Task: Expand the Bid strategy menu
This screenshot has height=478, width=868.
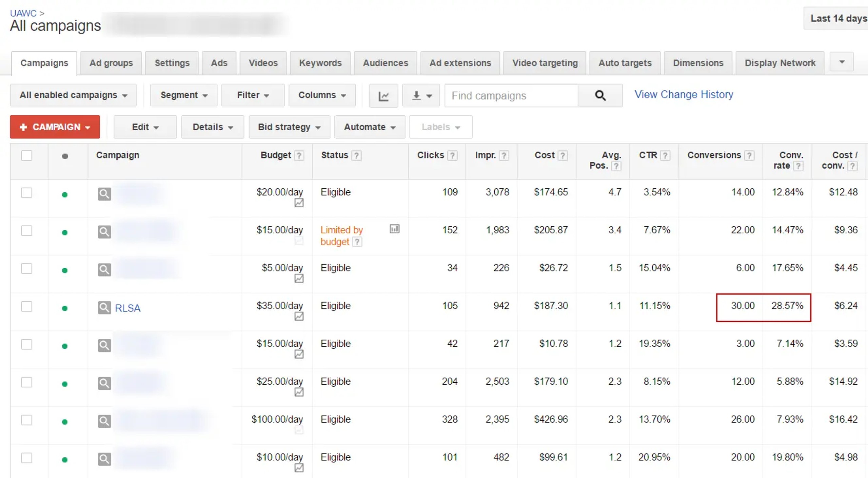Action: pos(289,127)
